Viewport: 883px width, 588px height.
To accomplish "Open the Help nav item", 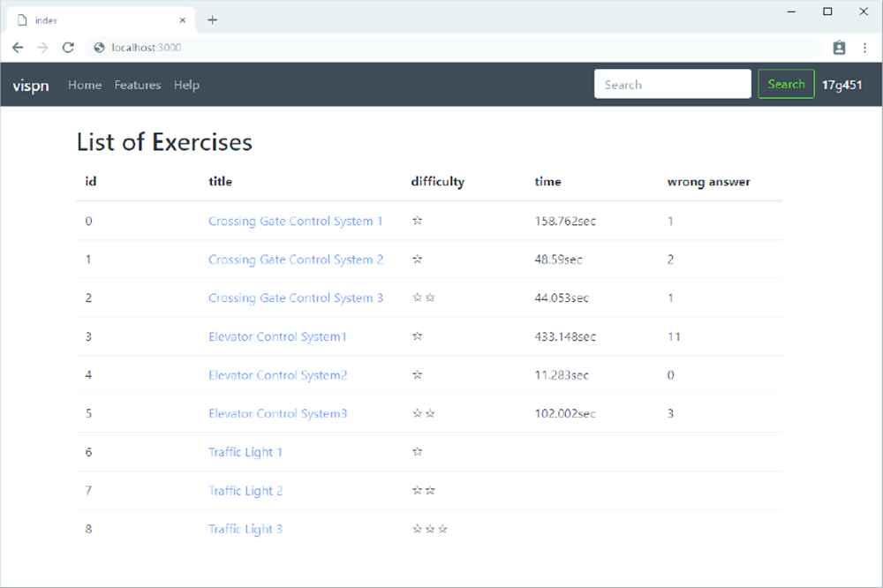I will coord(186,86).
